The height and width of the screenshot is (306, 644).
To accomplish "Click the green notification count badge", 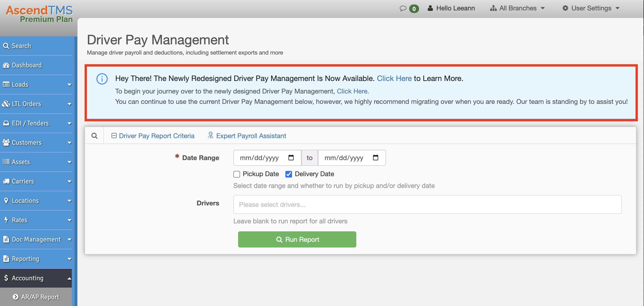I will 414,9.
